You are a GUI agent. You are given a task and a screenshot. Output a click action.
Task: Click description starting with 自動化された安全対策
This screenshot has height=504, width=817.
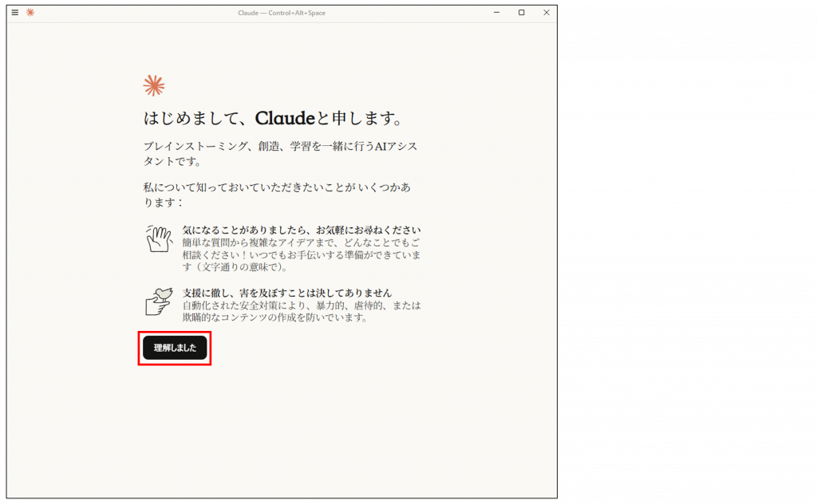pos(301,305)
